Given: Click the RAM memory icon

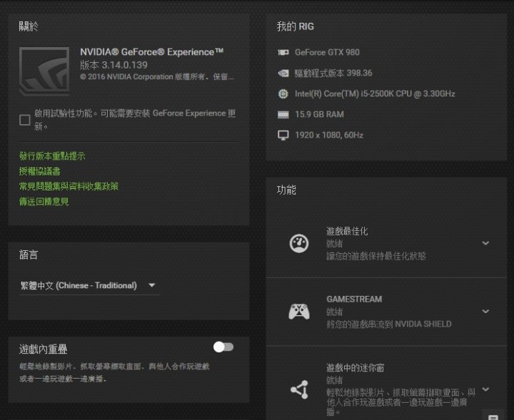Looking at the screenshot, I should click(x=283, y=115).
